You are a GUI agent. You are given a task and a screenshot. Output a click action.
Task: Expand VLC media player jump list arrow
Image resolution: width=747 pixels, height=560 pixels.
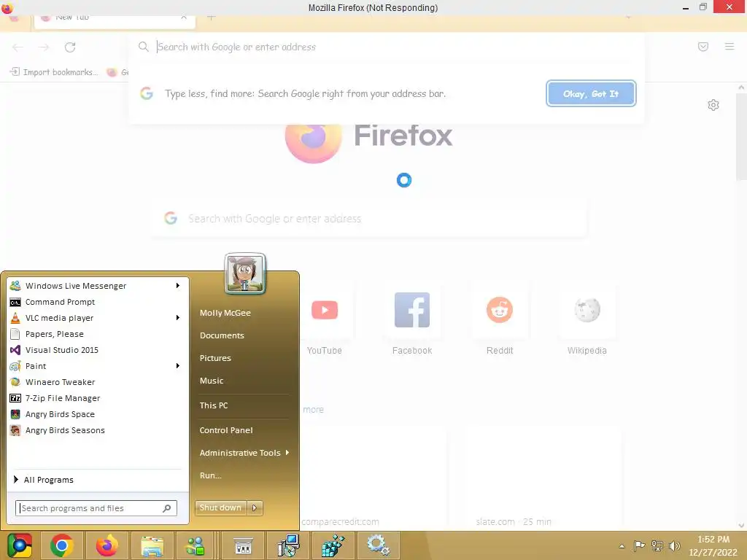click(x=178, y=318)
